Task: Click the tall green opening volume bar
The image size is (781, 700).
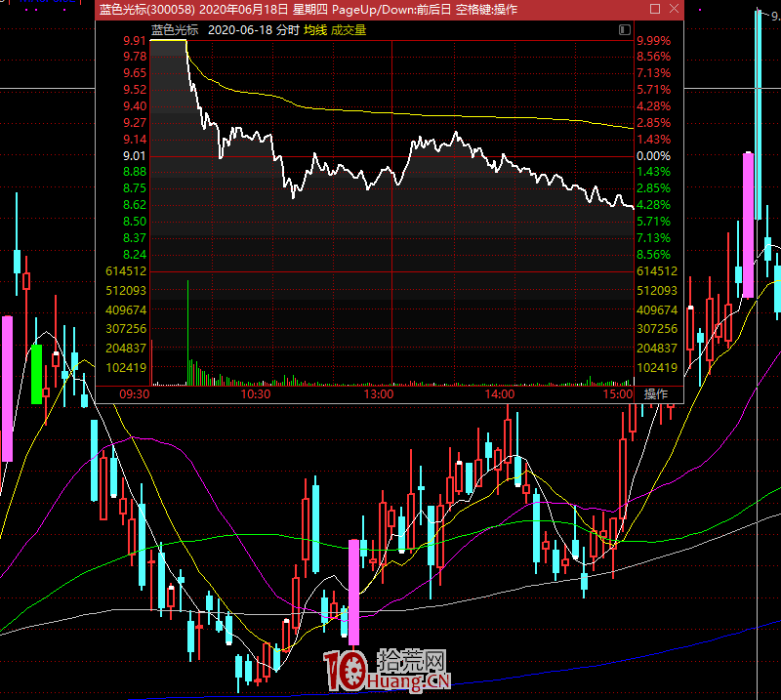Action: 187,333
